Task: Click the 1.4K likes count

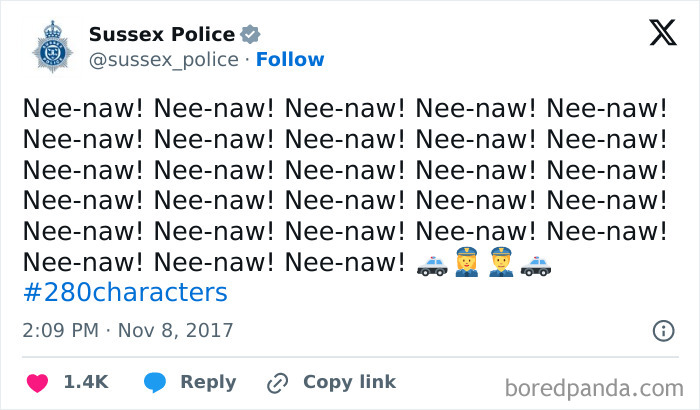Action: coord(85,382)
